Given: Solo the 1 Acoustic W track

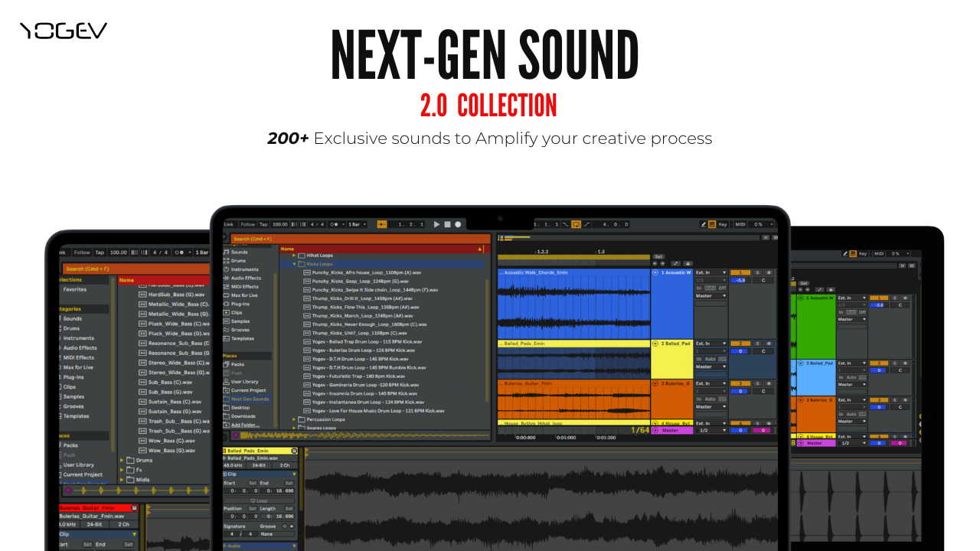Looking at the screenshot, I should pos(757,272).
